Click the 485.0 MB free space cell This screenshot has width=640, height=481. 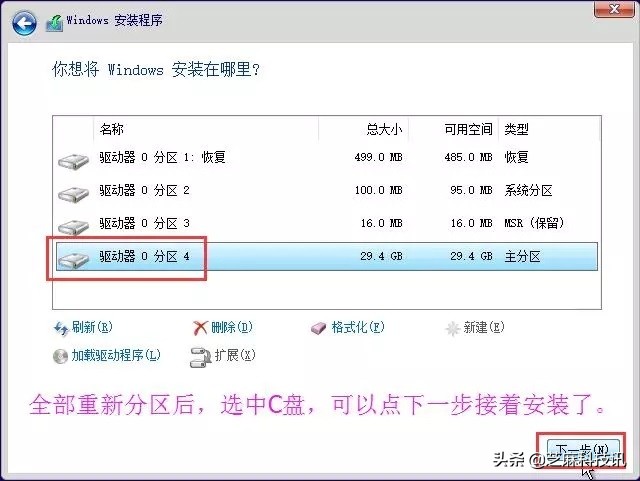(469, 157)
